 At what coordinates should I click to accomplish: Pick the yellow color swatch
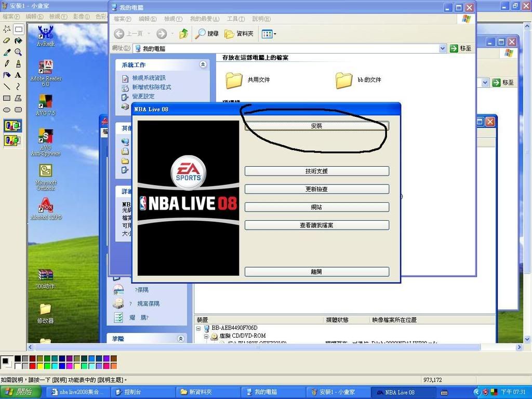point(40,366)
